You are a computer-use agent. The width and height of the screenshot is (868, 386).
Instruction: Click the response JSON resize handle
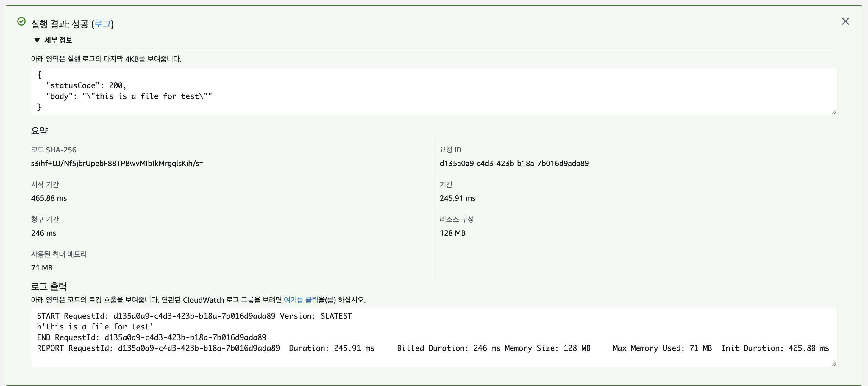coord(834,112)
